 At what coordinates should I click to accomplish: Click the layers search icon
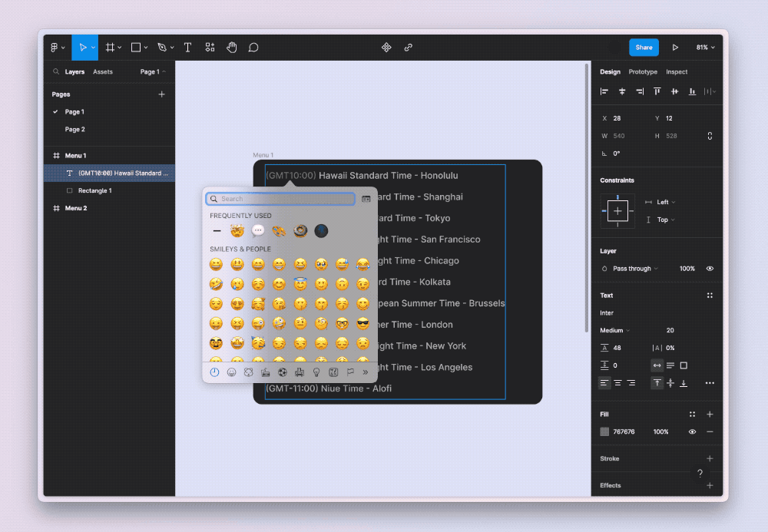point(56,71)
